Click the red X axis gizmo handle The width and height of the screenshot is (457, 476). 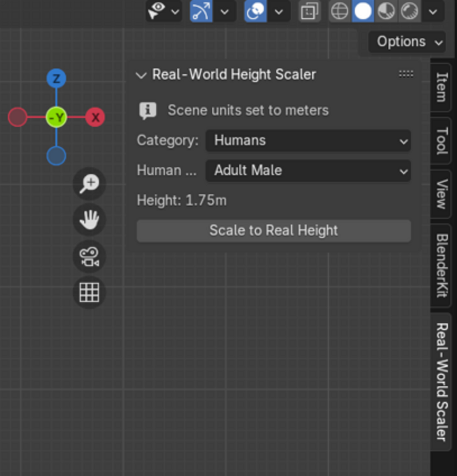click(95, 117)
